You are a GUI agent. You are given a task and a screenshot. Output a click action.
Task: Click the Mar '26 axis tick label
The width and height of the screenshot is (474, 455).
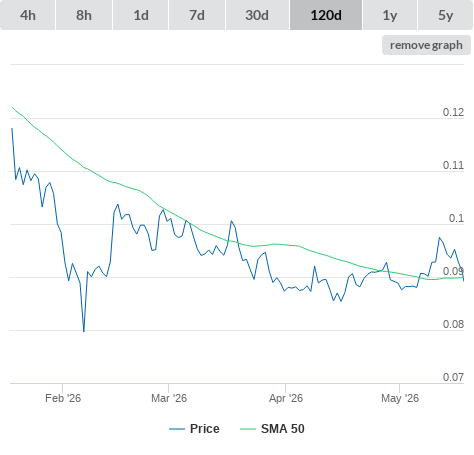(x=169, y=398)
